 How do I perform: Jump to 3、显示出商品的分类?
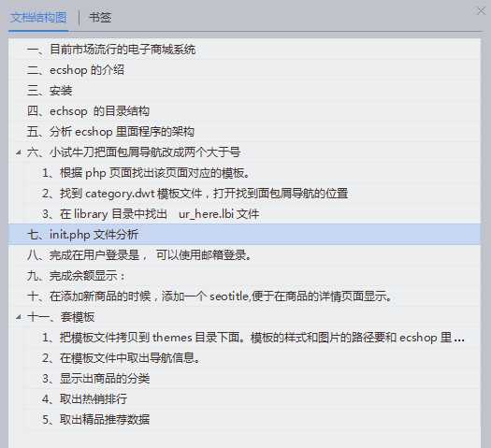pos(95,379)
